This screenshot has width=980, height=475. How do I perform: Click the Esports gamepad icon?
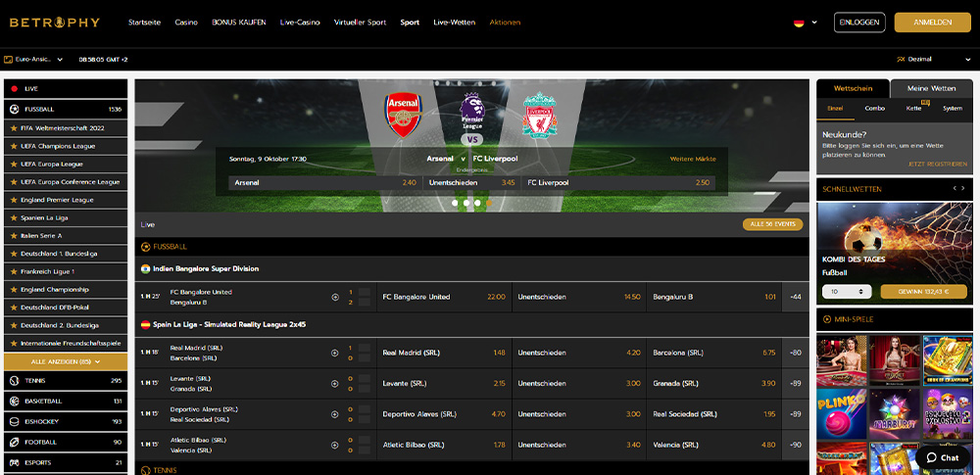click(x=14, y=463)
